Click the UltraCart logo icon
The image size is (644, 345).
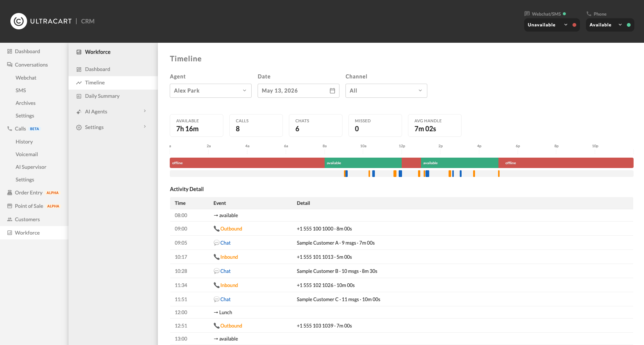pyautogui.click(x=19, y=21)
